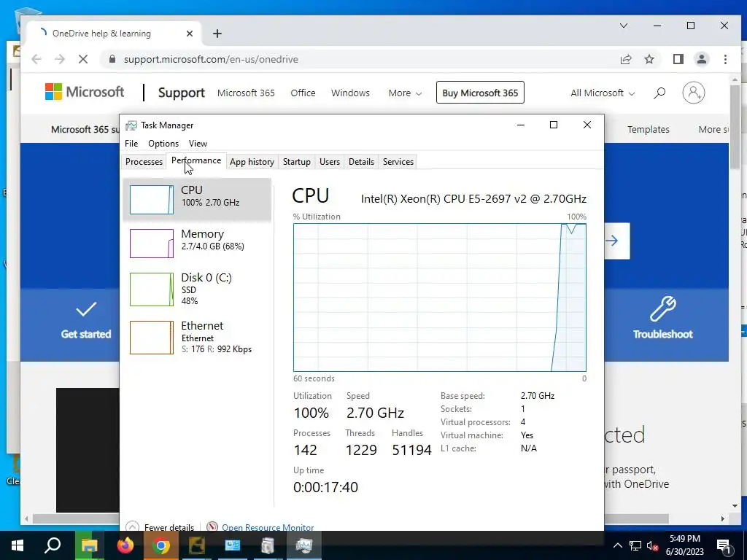Switch to the Processes tab
The width and height of the screenshot is (747, 560).
(x=144, y=161)
